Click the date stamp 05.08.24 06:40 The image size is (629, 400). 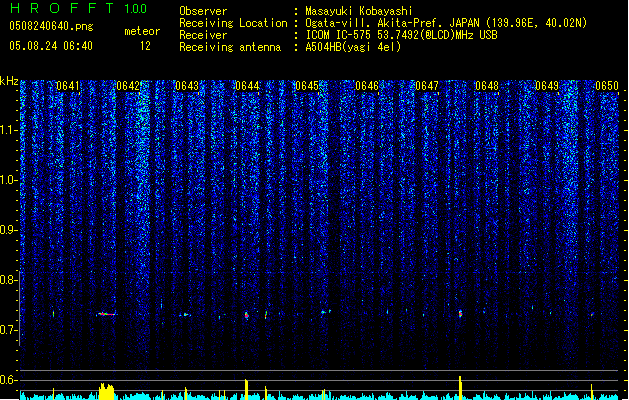pyautogui.click(x=51, y=46)
